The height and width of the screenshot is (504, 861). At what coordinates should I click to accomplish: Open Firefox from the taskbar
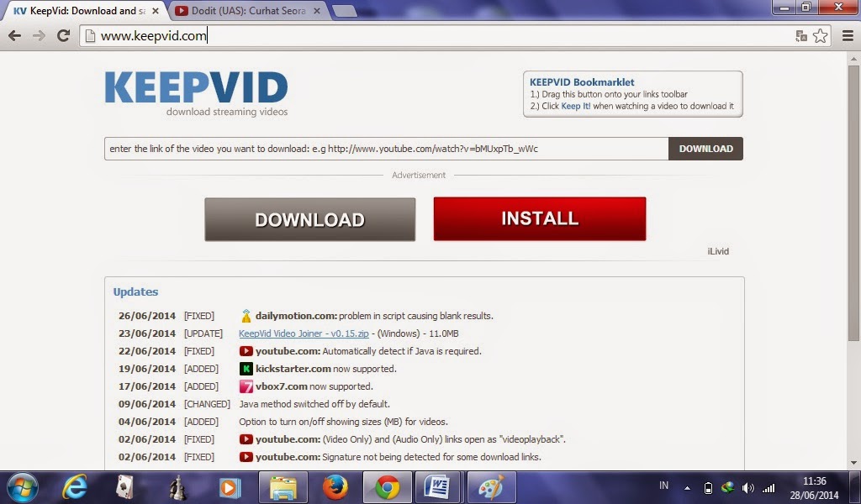[335, 487]
